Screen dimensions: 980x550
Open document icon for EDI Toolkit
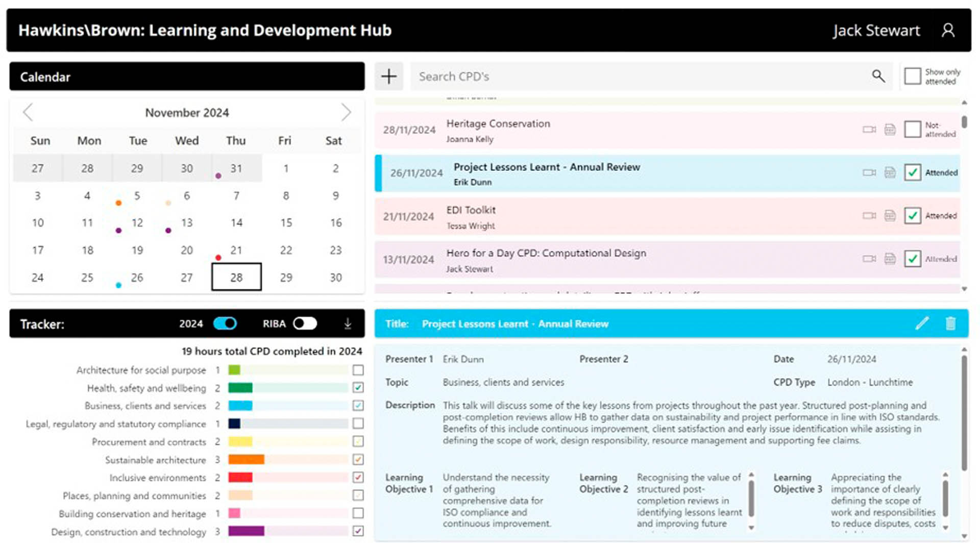click(890, 216)
